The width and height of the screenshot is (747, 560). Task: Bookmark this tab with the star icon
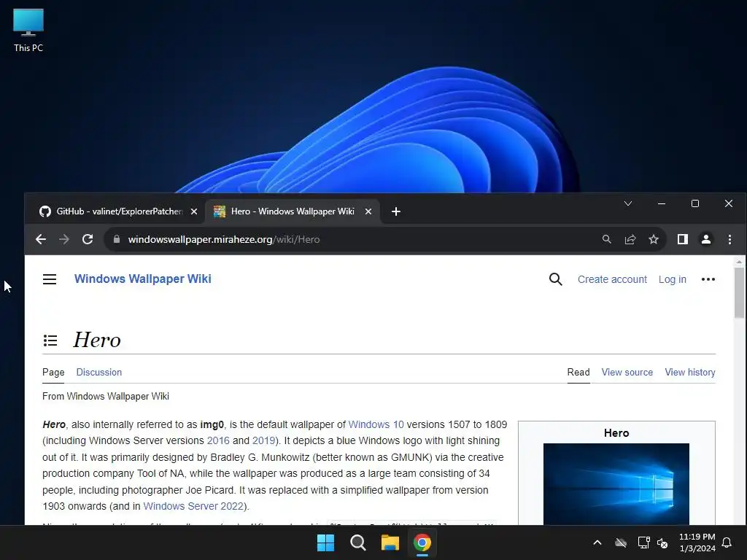[654, 239]
